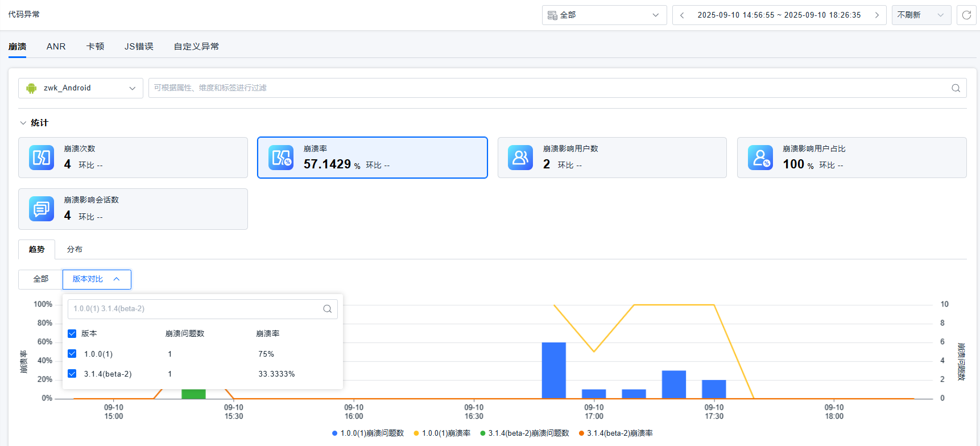Click search icon in filter bar
The height and width of the screenshot is (446, 980).
pyautogui.click(x=956, y=88)
